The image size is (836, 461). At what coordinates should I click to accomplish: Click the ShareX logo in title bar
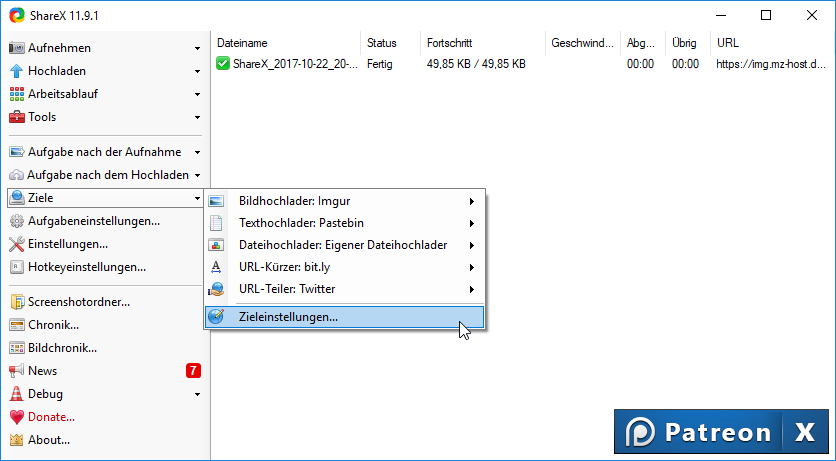tap(17, 15)
